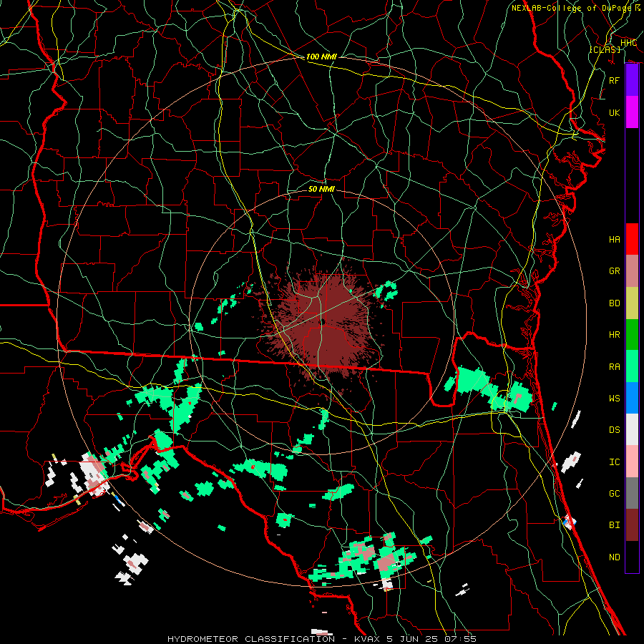Click the DS white legend swatch
Screen dimensions: 644x644
pyautogui.click(x=632, y=429)
